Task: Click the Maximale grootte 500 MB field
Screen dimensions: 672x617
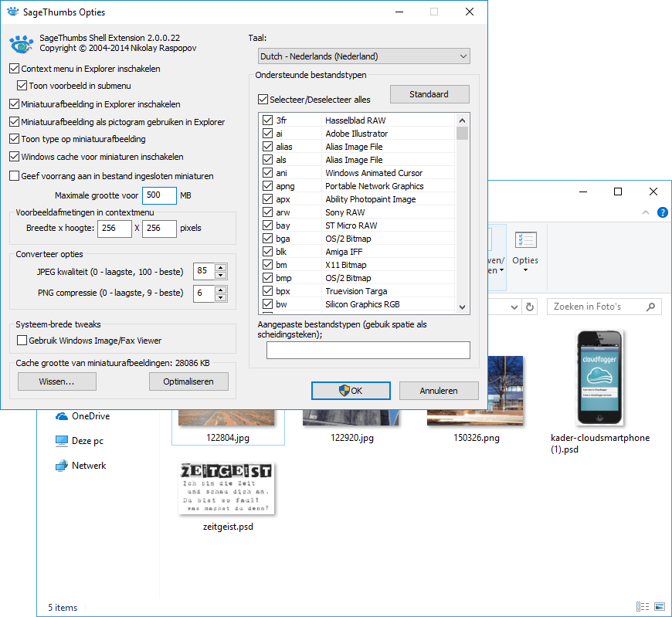Action: (x=159, y=195)
